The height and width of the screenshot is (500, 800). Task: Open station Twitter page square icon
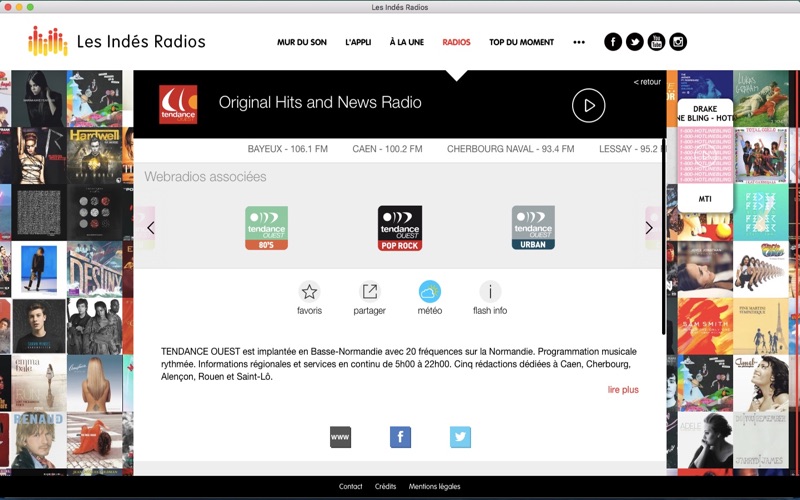460,437
